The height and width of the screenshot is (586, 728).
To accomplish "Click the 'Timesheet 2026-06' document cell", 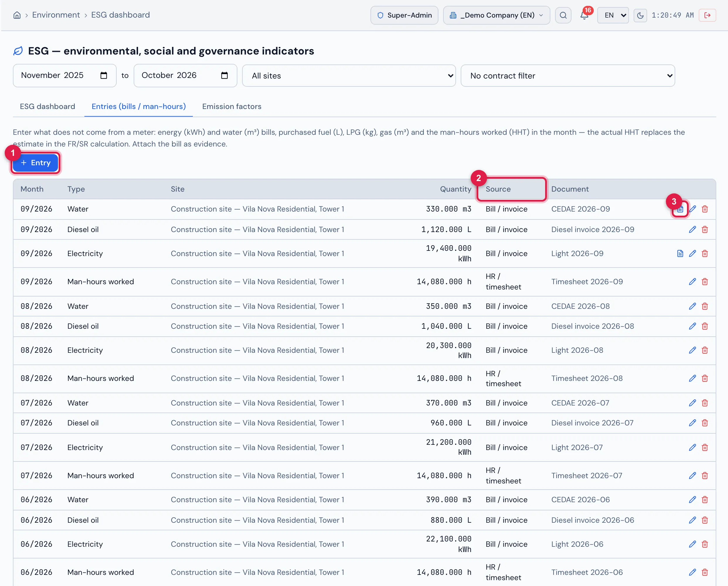I will click(587, 572).
